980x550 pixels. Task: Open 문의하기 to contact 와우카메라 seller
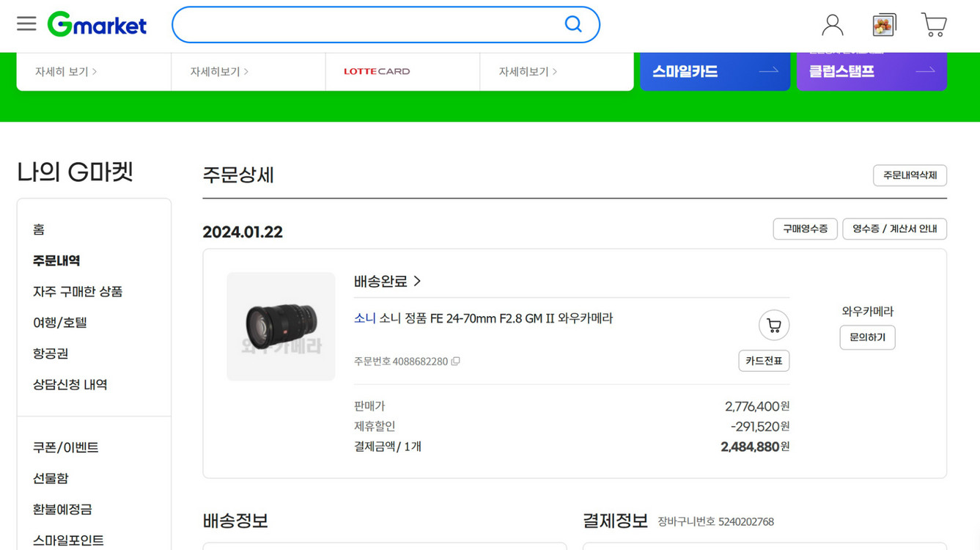[867, 337]
